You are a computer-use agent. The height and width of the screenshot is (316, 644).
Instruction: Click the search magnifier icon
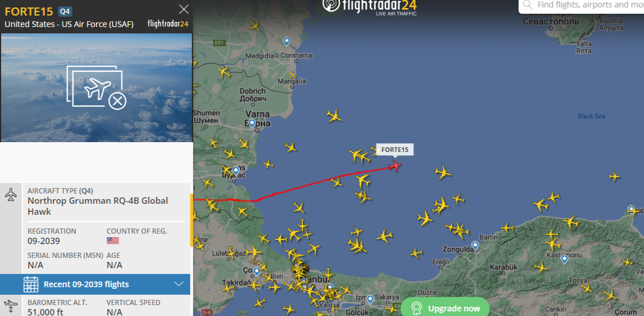[528, 5]
